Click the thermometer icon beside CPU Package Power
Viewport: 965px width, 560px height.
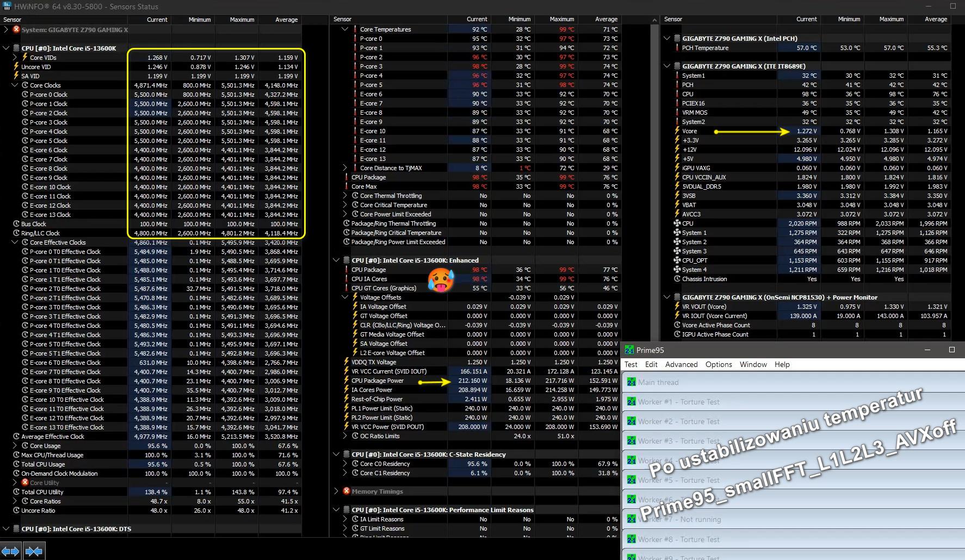(x=346, y=381)
